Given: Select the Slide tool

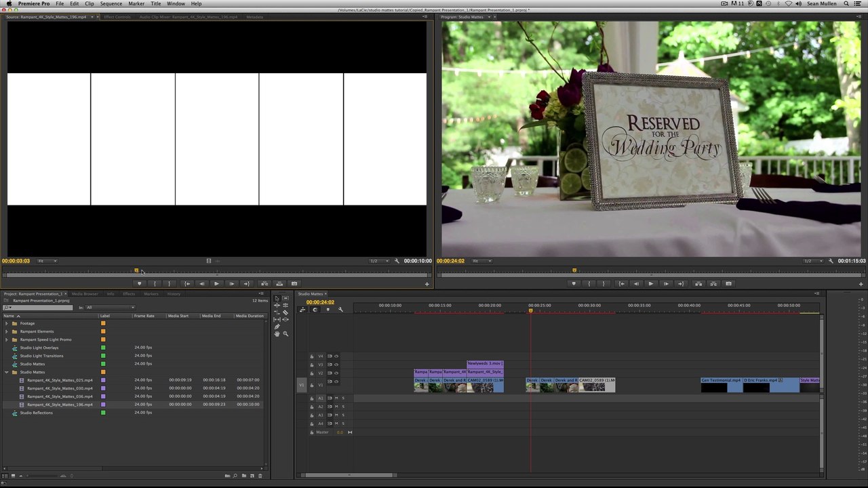Looking at the screenshot, I should (285, 319).
